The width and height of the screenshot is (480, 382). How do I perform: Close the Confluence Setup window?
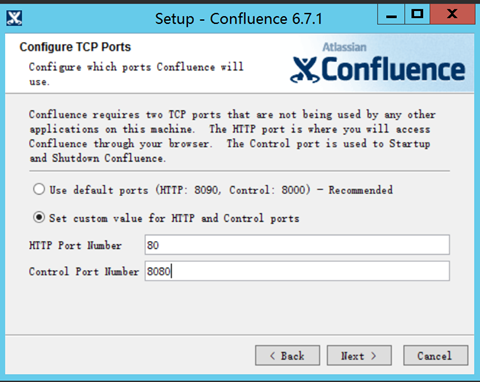[x=452, y=15]
